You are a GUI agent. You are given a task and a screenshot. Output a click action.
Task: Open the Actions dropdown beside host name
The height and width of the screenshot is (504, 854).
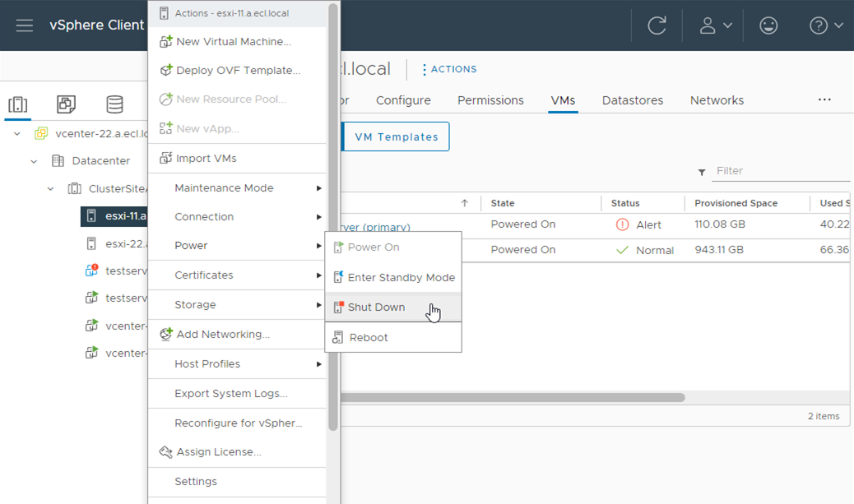[x=449, y=70]
